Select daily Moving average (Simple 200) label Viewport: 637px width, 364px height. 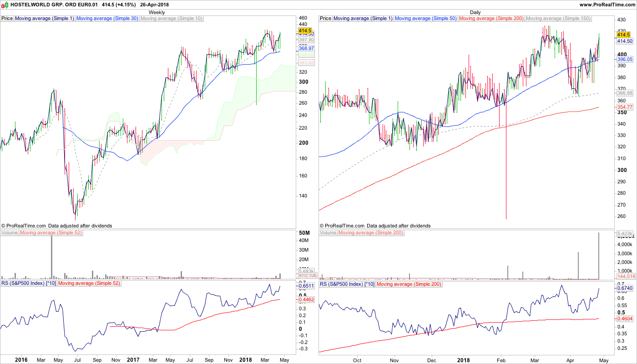pyautogui.click(x=491, y=19)
